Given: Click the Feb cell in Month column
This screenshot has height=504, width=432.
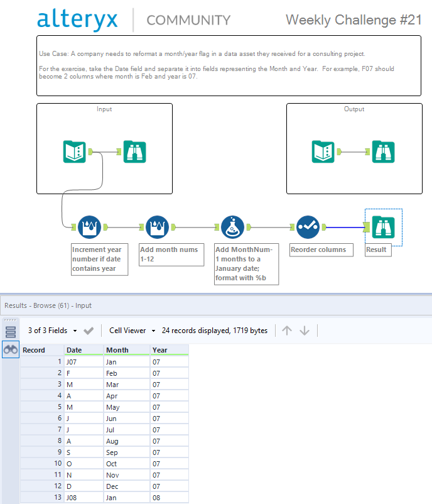Looking at the screenshot, I should click(x=127, y=373).
